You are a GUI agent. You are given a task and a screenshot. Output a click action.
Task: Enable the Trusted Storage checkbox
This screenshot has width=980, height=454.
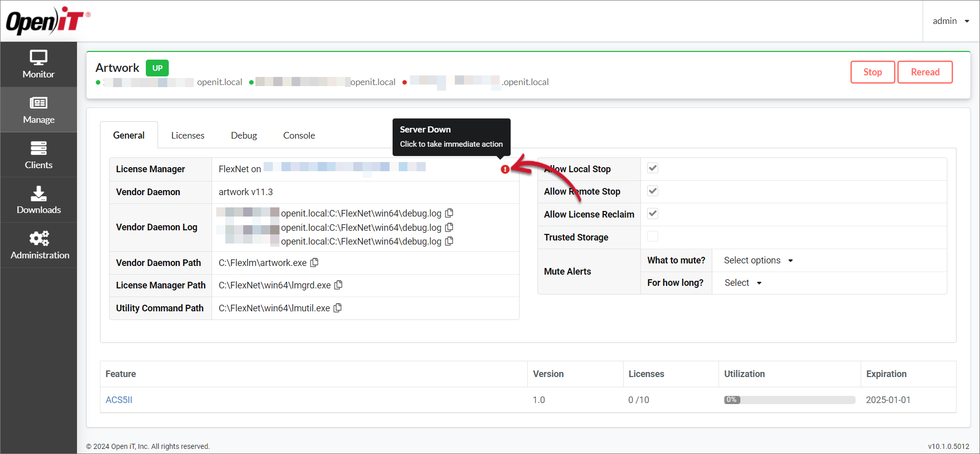653,236
